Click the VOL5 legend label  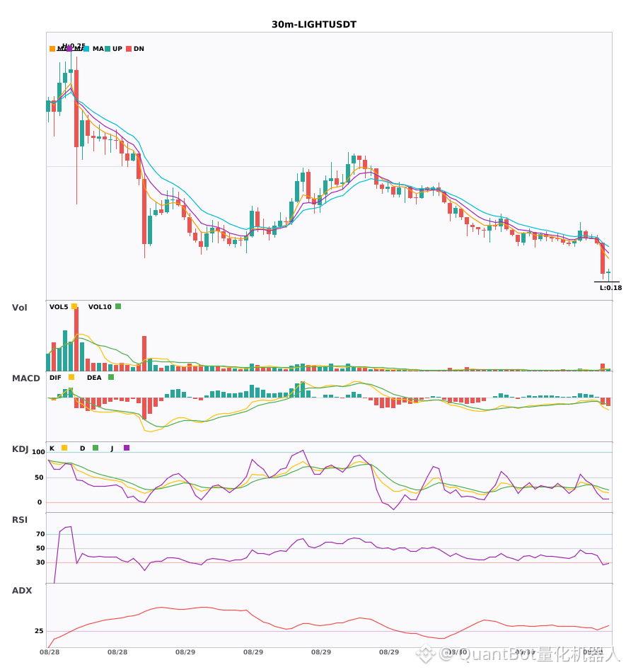[59, 307]
